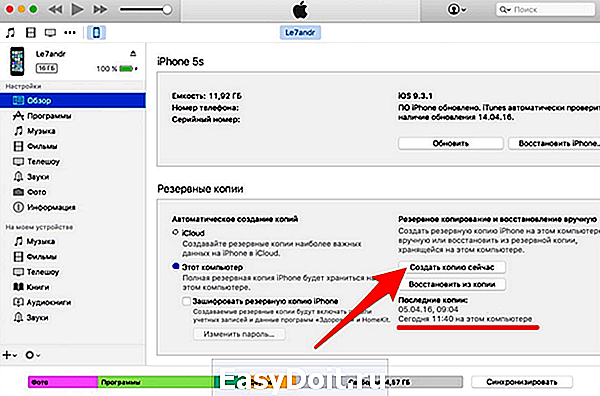Adjust the volume slider knob
The image size is (600, 396).
click(x=167, y=10)
